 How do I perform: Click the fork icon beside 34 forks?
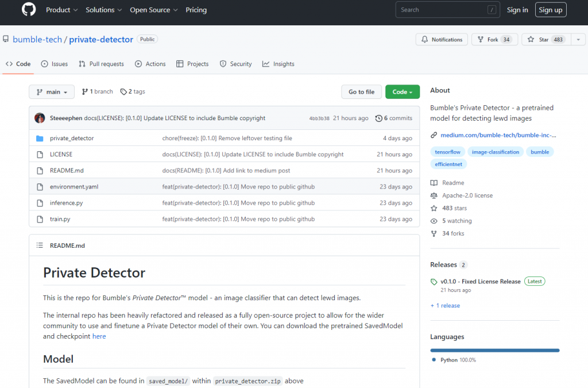434,233
